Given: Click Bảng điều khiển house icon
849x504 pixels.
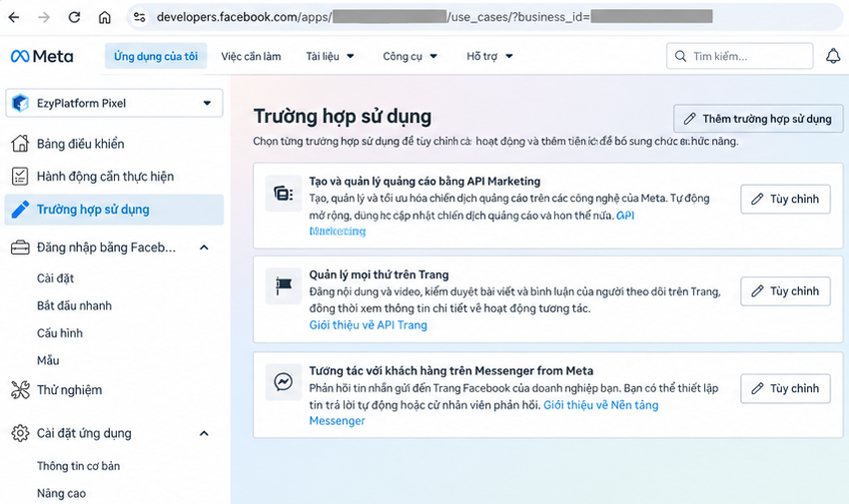Looking at the screenshot, I should 20,144.
